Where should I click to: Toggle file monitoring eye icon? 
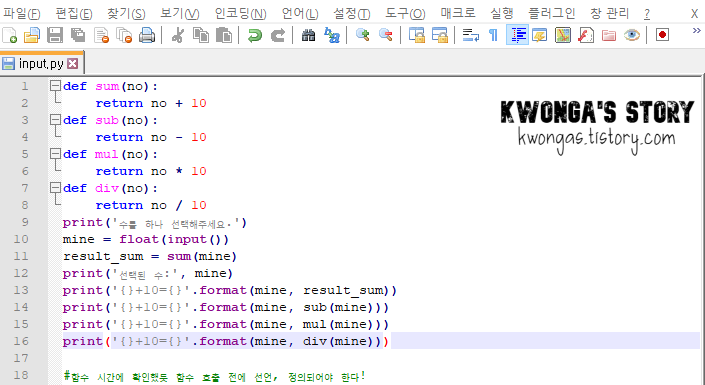tap(632, 35)
